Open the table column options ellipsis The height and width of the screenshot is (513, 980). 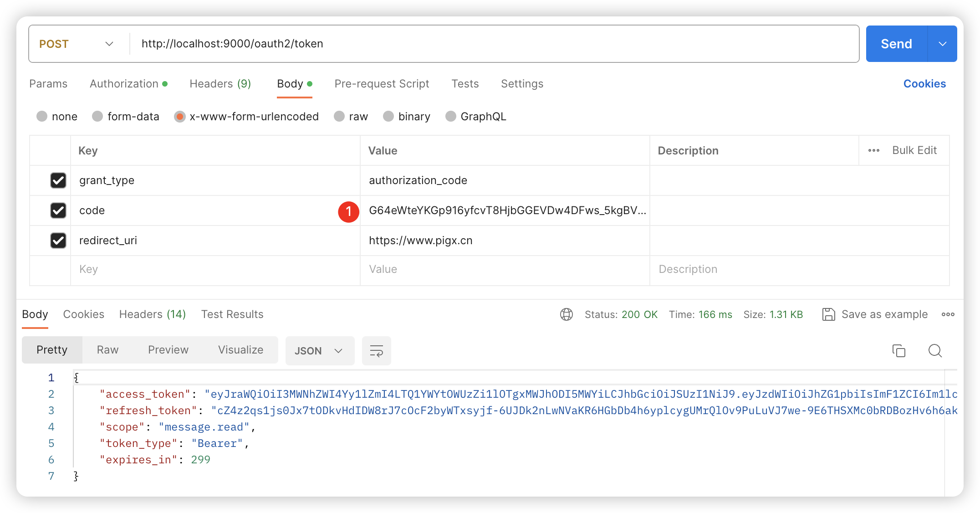pyautogui.click(x=873, y=150)
